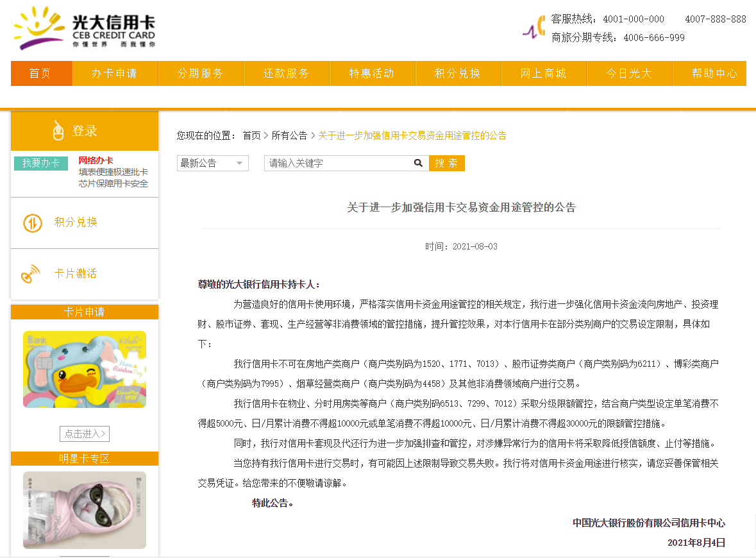756x558 pixels.
Task: Click the announcement heading 关于进一步加强信用卡交易资金用途管控的公告
Action: coord(462,207)
